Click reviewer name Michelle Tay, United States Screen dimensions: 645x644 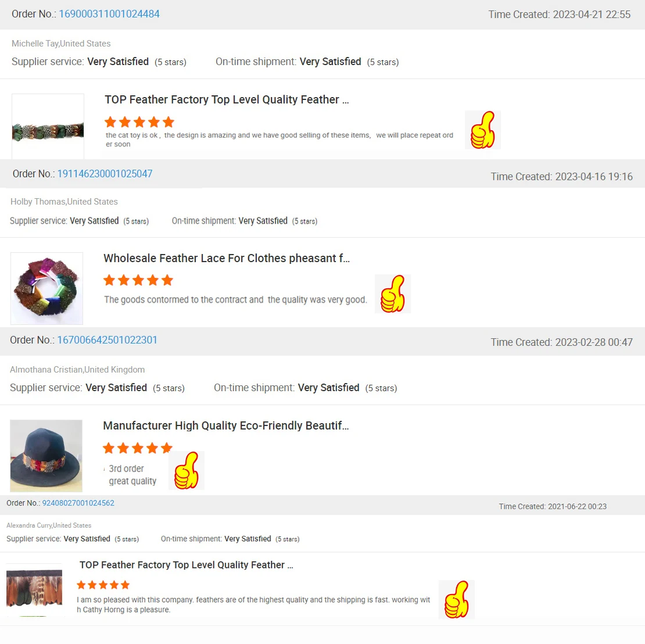[x=61, y=44]
